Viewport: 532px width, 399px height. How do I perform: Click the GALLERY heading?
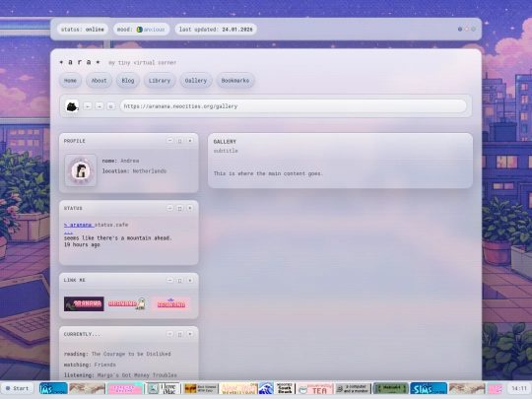coord(225,142)
